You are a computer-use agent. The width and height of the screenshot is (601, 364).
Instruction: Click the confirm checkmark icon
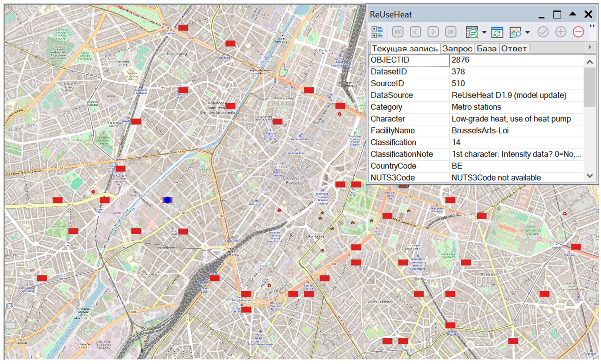(543, 32)
